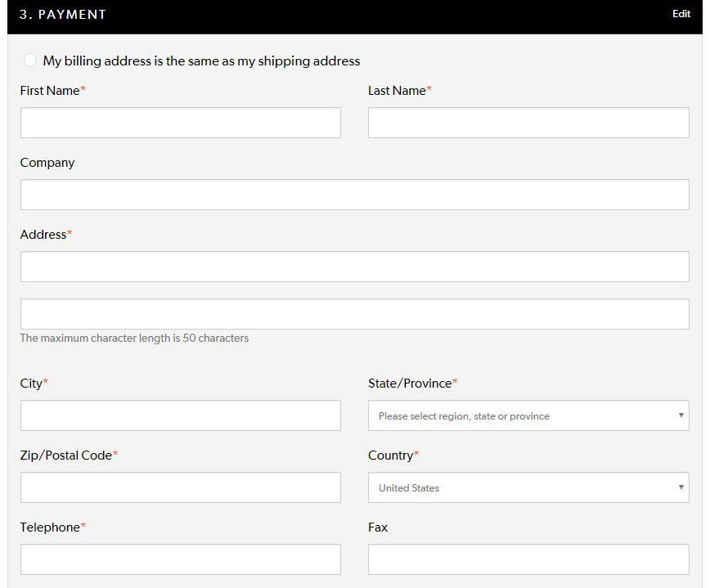Click into the Fax input field
Viewport: 710px width, 588px height.
pos(528,559)
